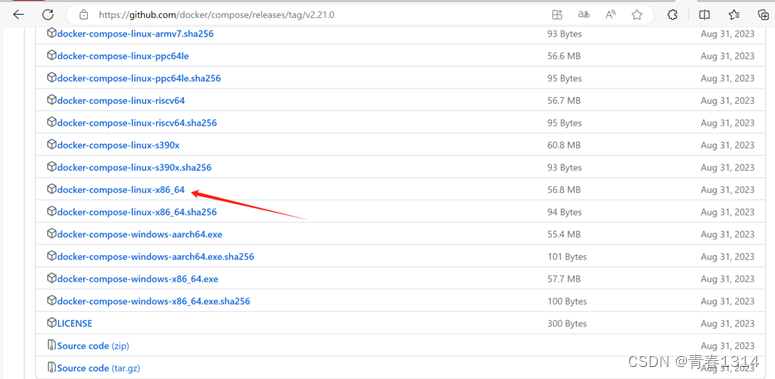
Task: Click package icon beside docker-compose-linux-x86_64
Action: tap(51, 189)
